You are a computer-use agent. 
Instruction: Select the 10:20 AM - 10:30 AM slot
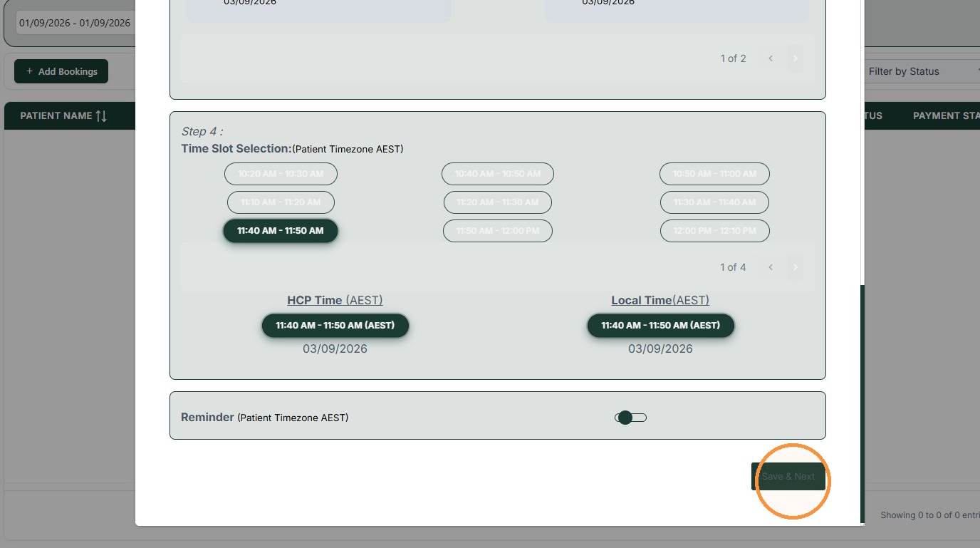click(x=281, y=174)
